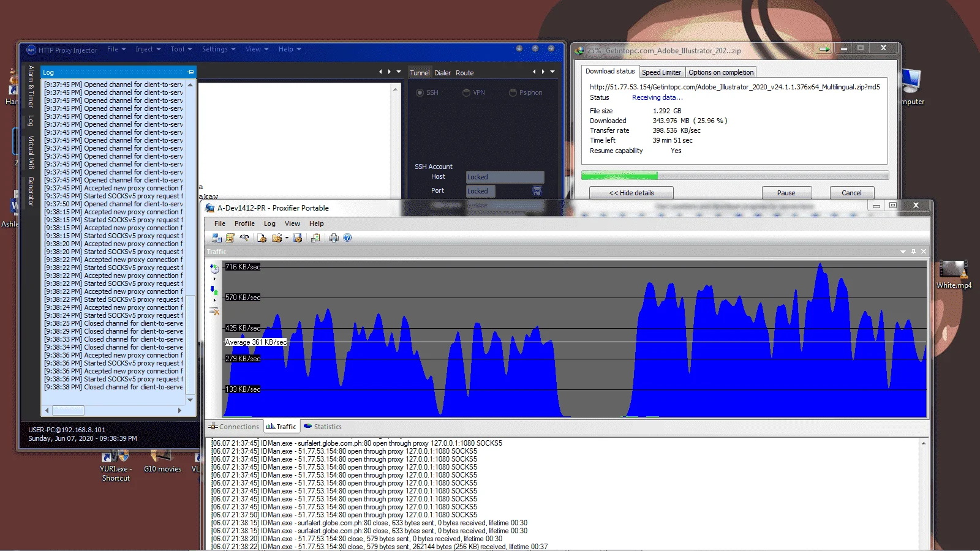Switch to Statistics tab in Proxifier
This screenshot has height=551, width=980.
pos(323,427)
